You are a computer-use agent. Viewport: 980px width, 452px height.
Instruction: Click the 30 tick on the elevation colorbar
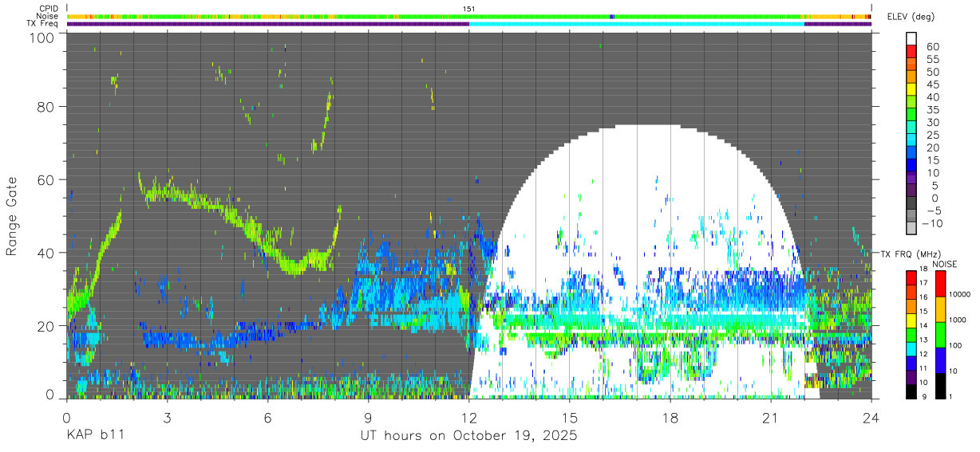pos(931,122)
